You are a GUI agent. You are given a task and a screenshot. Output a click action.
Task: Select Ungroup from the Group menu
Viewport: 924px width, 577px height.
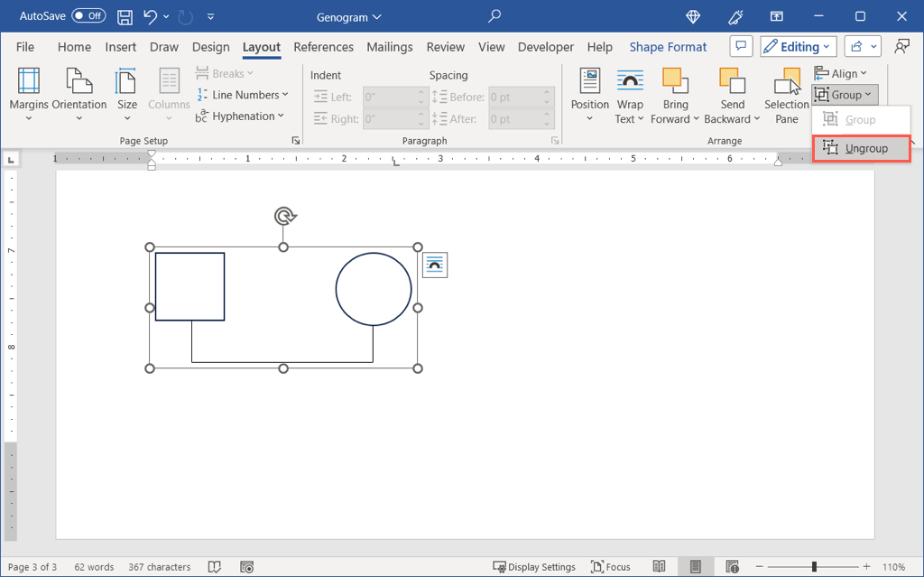(862, 148)
